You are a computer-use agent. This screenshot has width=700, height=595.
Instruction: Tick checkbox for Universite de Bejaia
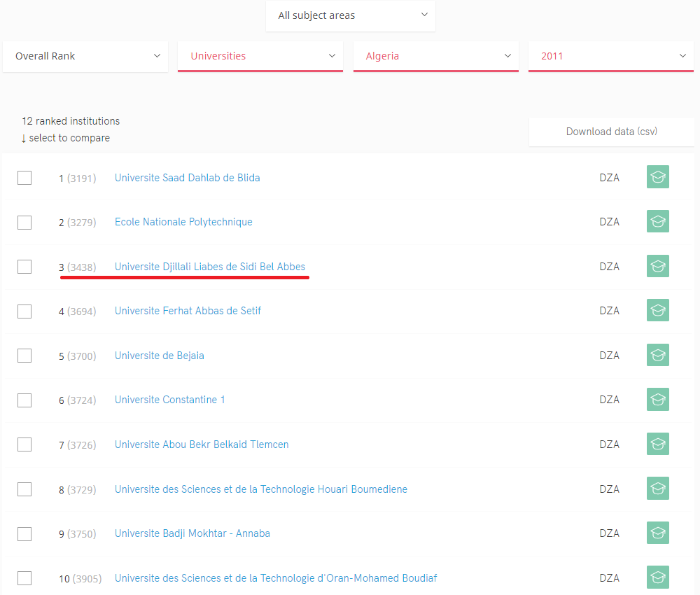24,356
